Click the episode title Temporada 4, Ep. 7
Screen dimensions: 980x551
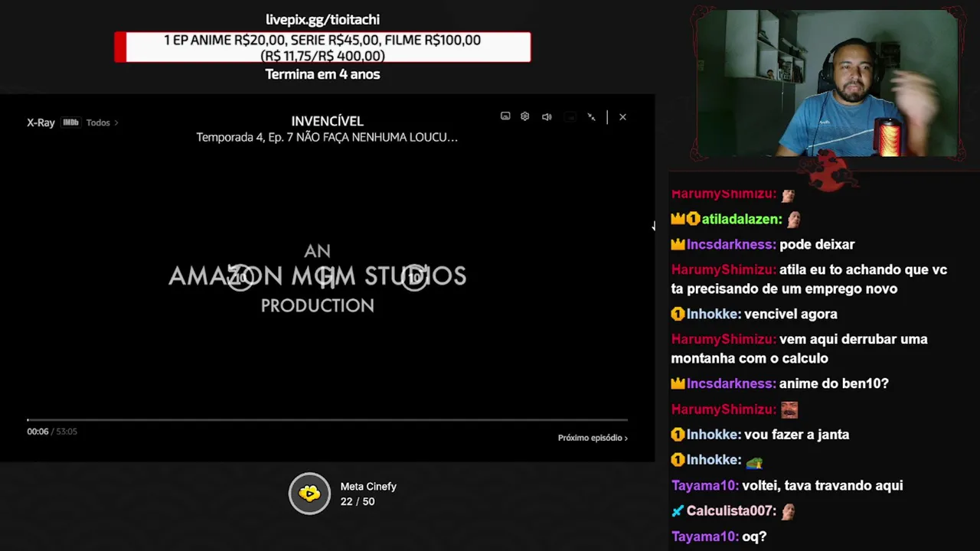[327, 137]
